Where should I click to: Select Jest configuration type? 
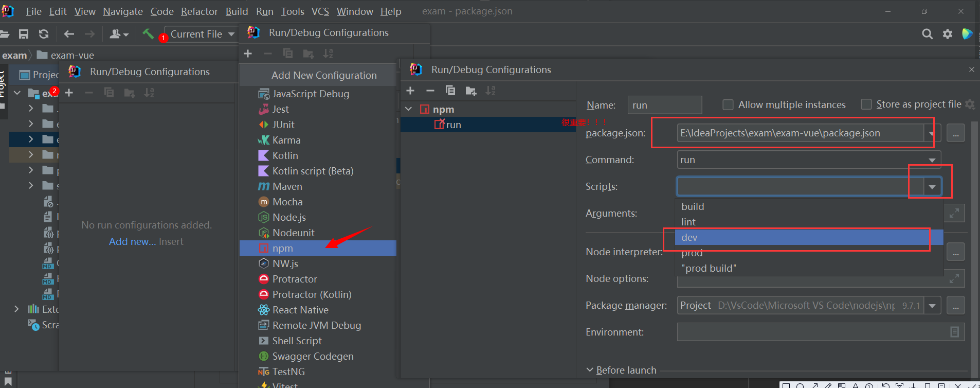tap(318, 109)
